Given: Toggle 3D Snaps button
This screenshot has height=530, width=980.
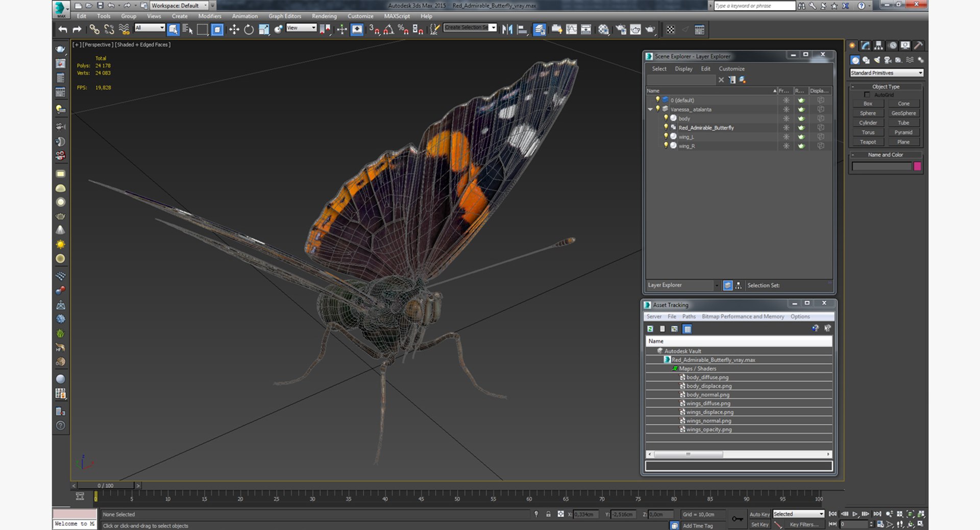Looking at the screenshot, I should (374, 30).
